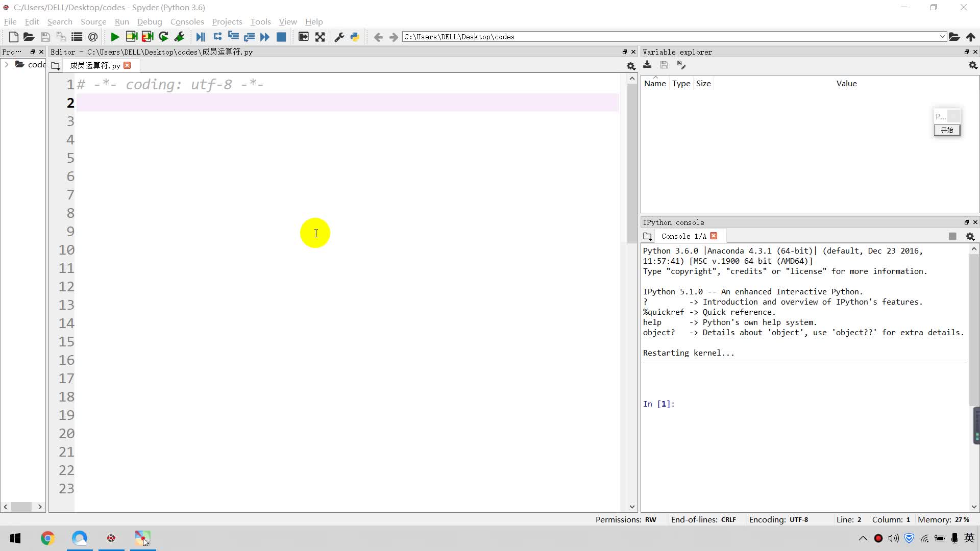Image resolution: width=980 pixels, height=551 pixels.
Task: Expand the codes folder tree item
Action: pyautogui.click(x=7, y=64)
